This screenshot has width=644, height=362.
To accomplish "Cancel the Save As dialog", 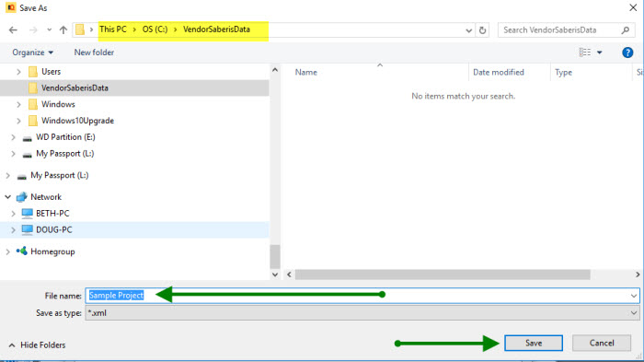I will (602, 343).
